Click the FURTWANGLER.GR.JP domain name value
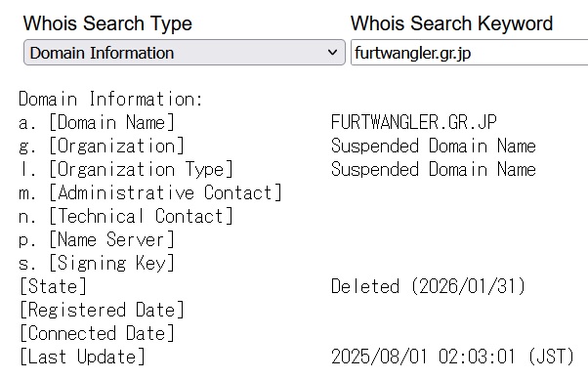Screen dimensions: 588x379 pyautogui.click(x=414, y=122)
